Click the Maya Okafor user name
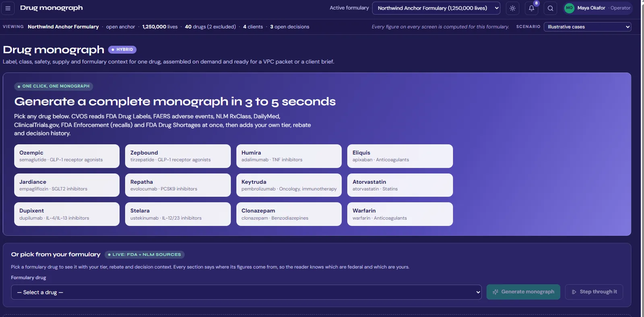The width and height of the screenshot is (644, 317). (591, 8)
